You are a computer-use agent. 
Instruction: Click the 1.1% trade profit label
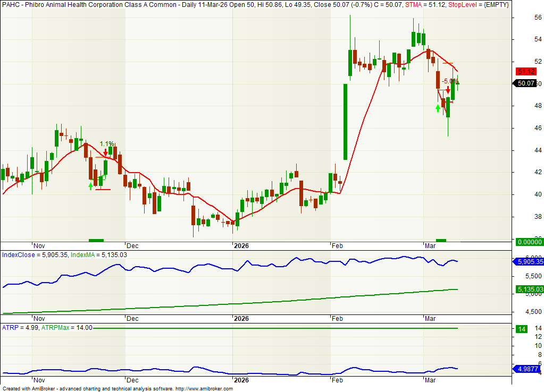(107, 144)
